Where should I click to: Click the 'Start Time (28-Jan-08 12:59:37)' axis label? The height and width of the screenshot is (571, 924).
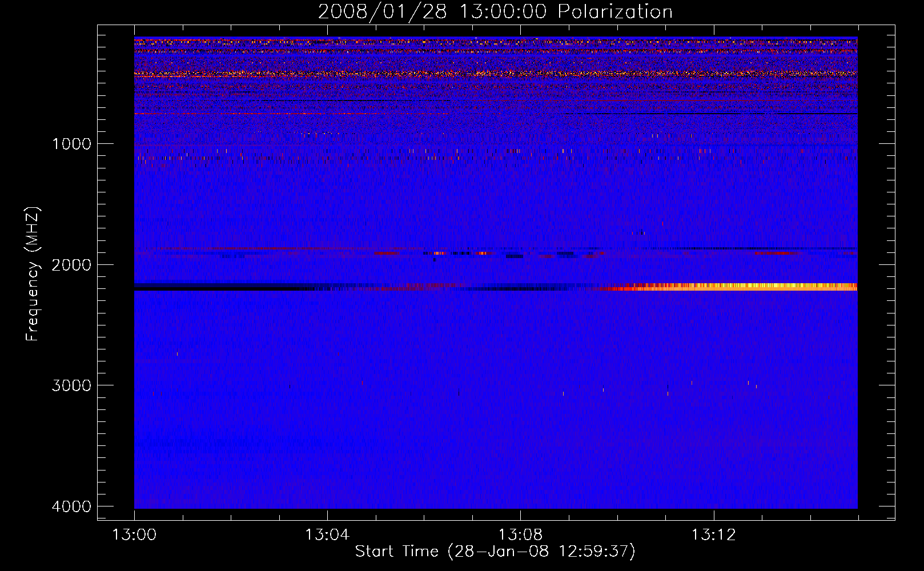(x=495, y=552)
